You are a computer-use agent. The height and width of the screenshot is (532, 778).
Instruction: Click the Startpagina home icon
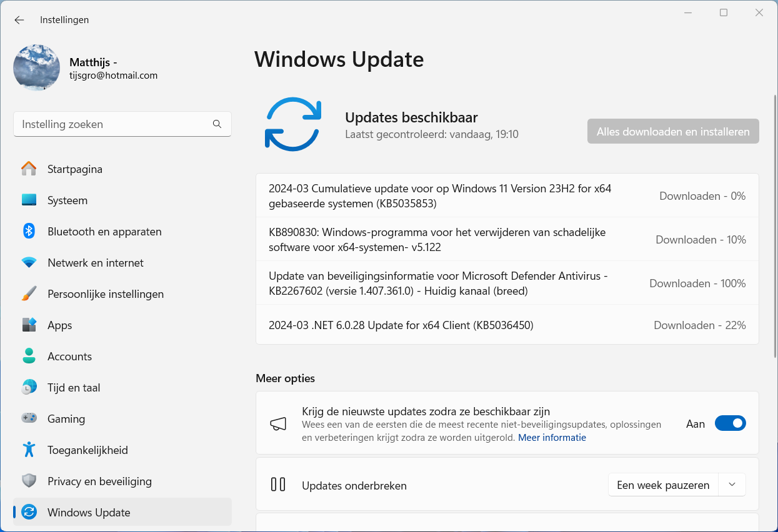29,169
